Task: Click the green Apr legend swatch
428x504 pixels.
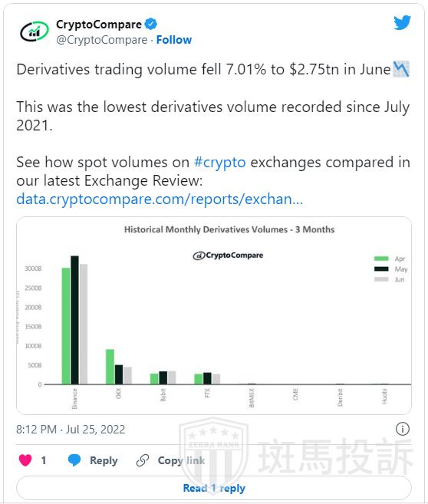Action: pos(381,259)
